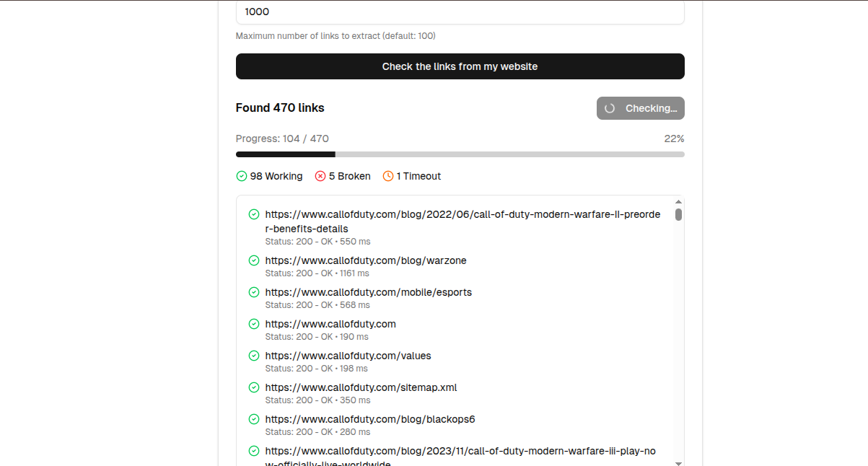
Task: Click the check icon beside the values page entry
Action: coord(253,356)
